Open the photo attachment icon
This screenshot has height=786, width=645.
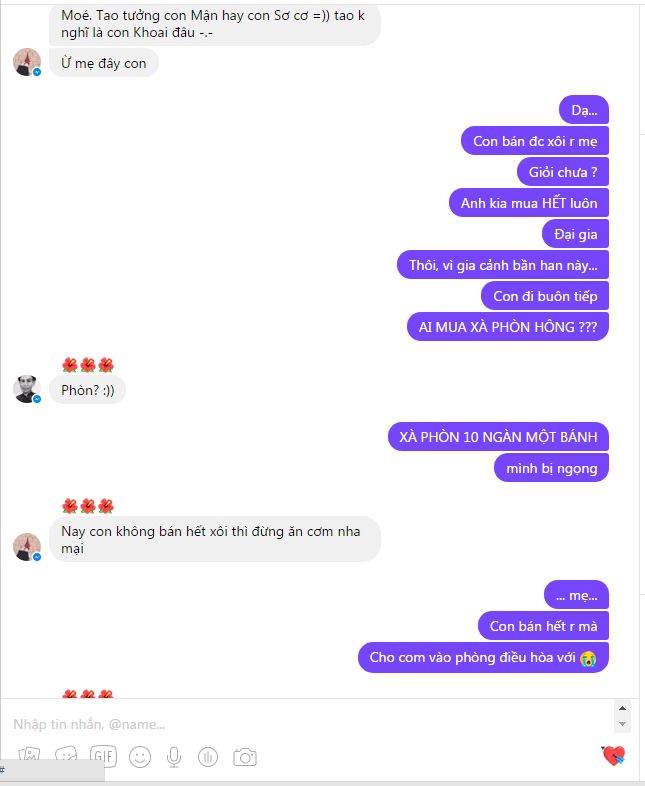[29, 755]
